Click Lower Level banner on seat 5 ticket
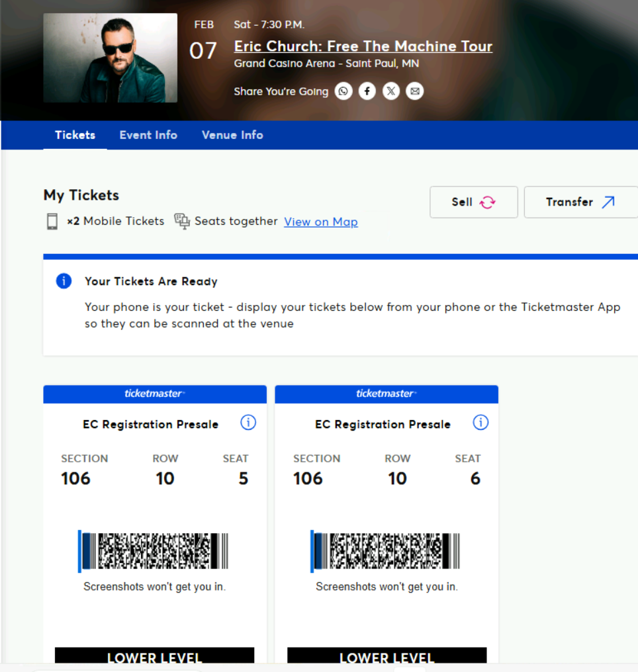638x672 pixels. click(154, 655)
